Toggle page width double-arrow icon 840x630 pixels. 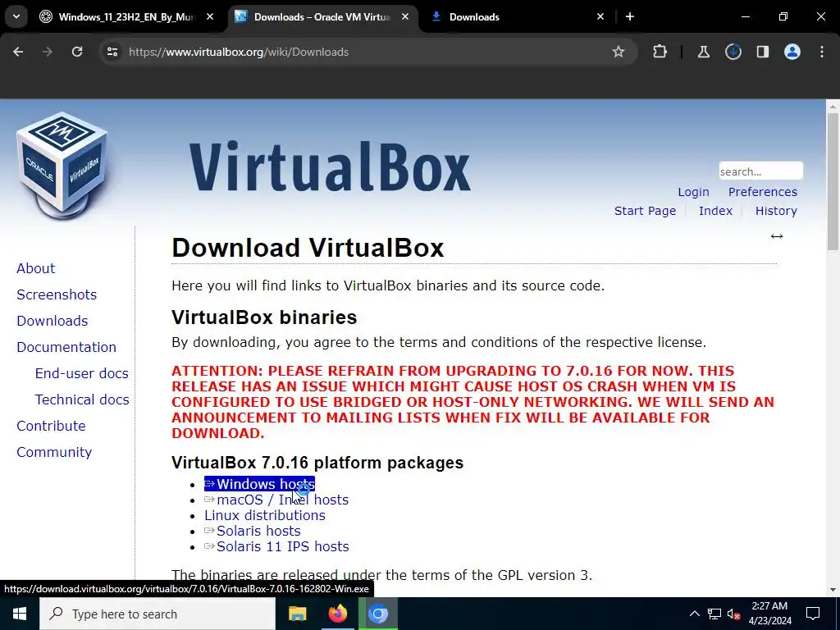pos(777,236)
